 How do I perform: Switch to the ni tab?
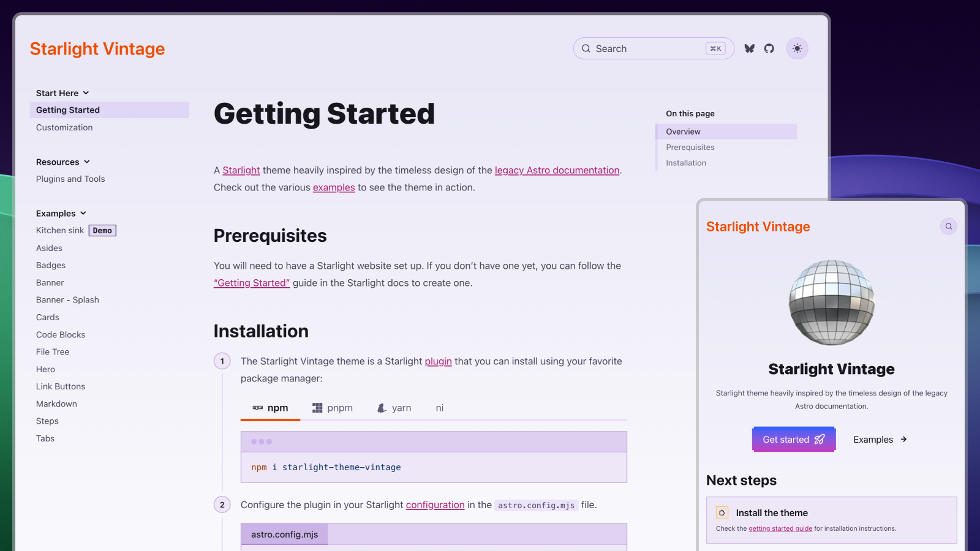440,408
